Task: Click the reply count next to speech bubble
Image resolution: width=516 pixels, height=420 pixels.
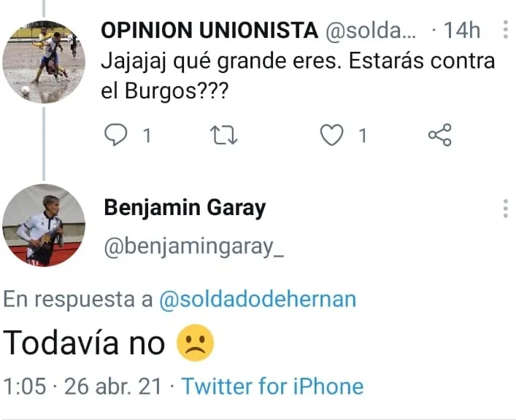Action: pos(146,136)
